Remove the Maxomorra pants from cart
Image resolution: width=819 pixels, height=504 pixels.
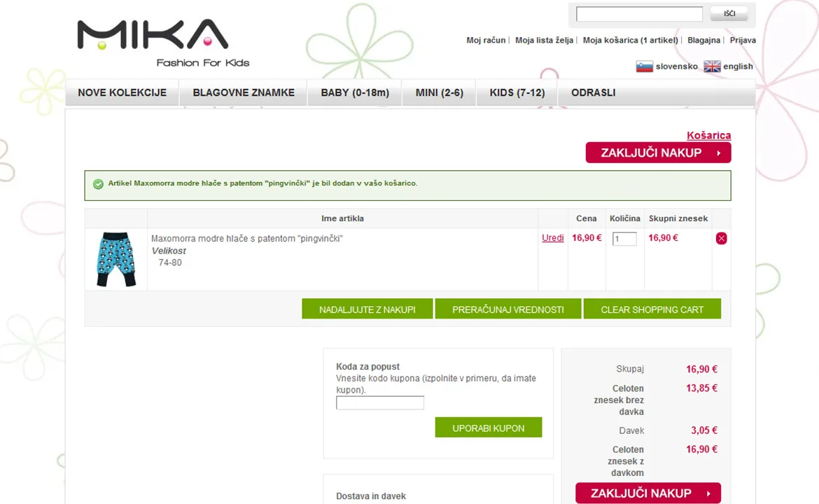click(721, 238)
